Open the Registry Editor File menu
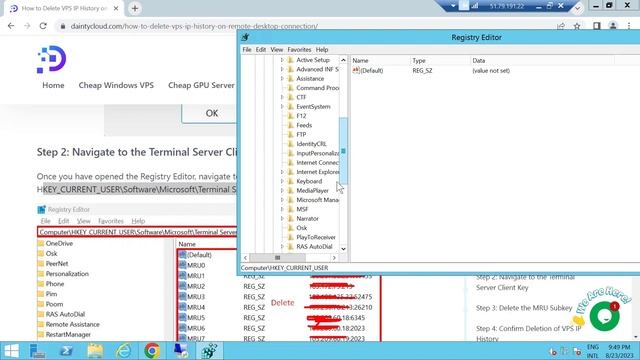 247,49
